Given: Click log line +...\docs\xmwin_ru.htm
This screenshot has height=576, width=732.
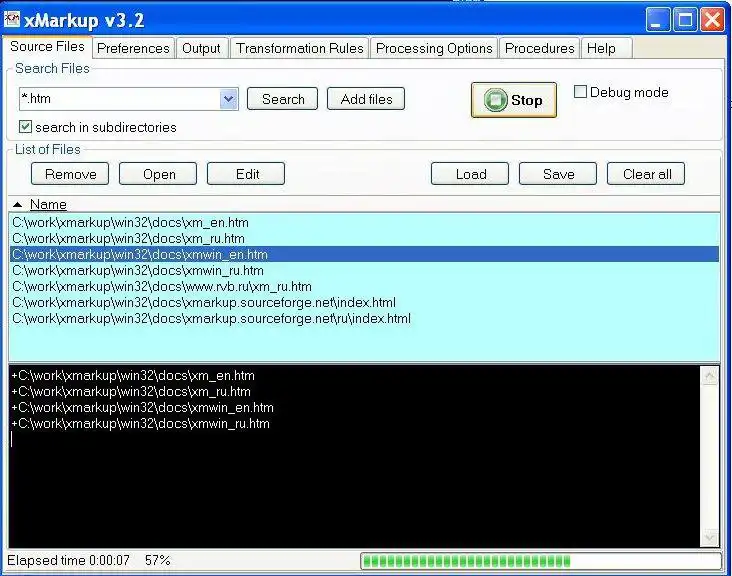Looking at the screenshot, I should pyautogui.click(x=141, y=424).
